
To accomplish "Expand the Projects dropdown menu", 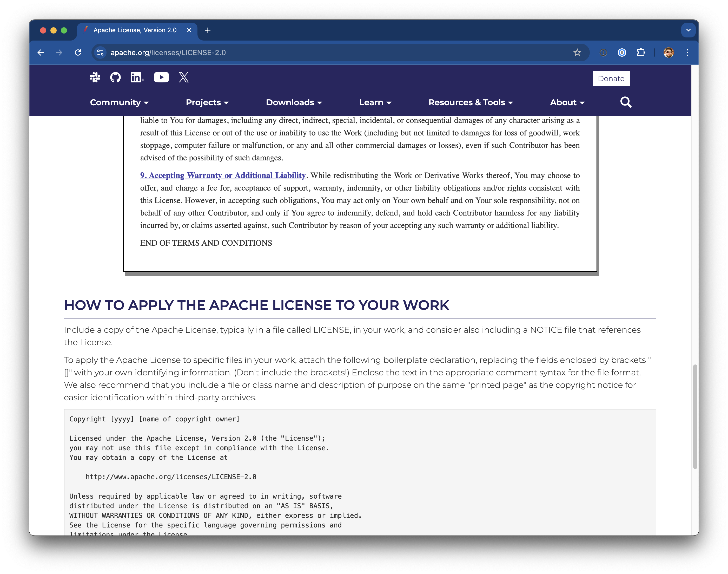I will pos(207,102).
